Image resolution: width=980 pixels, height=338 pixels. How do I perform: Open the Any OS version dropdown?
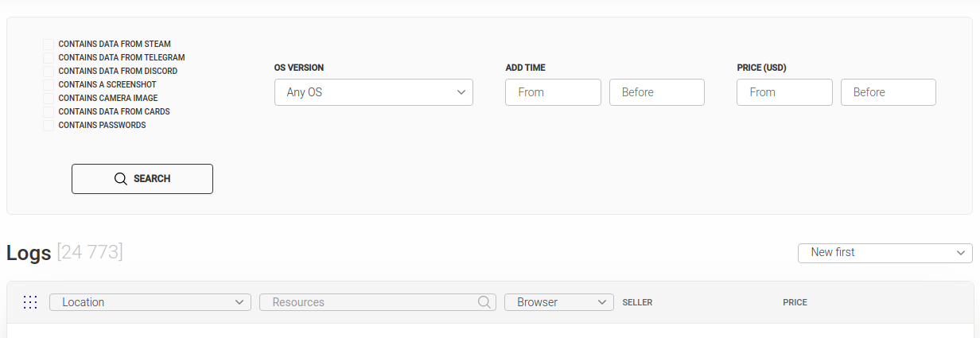[373, 92]
